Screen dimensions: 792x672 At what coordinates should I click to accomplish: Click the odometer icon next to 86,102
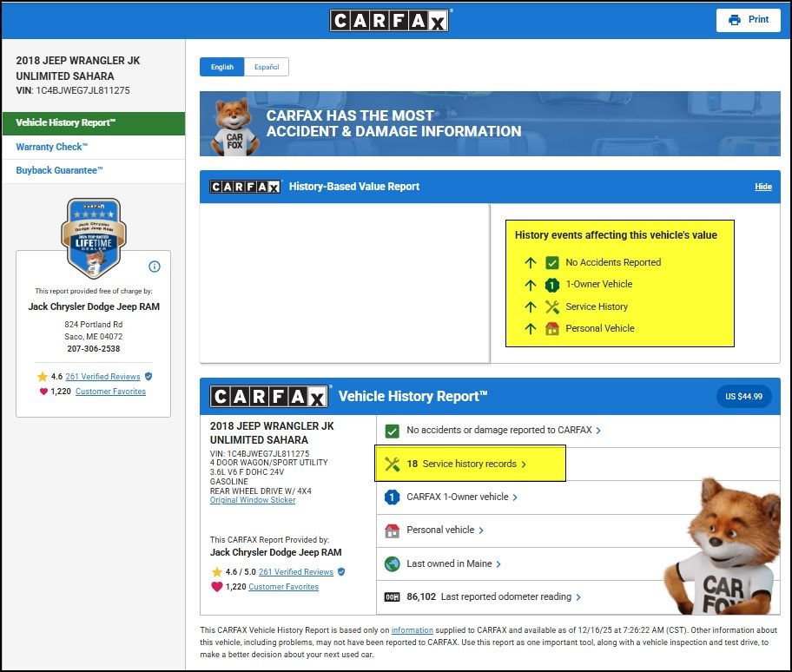click(392, 597)
